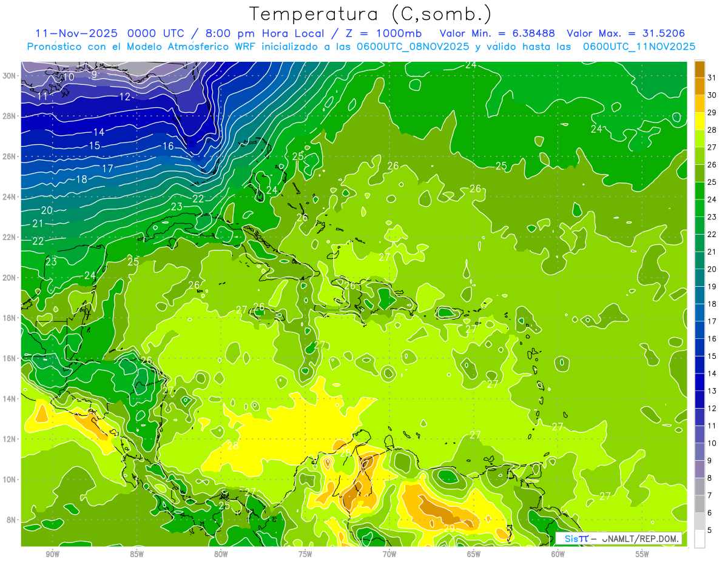The width and height of the screenshot is (728, 562).
Task: Click the 14N latitude axis label
Action: [x=9, y=398]
